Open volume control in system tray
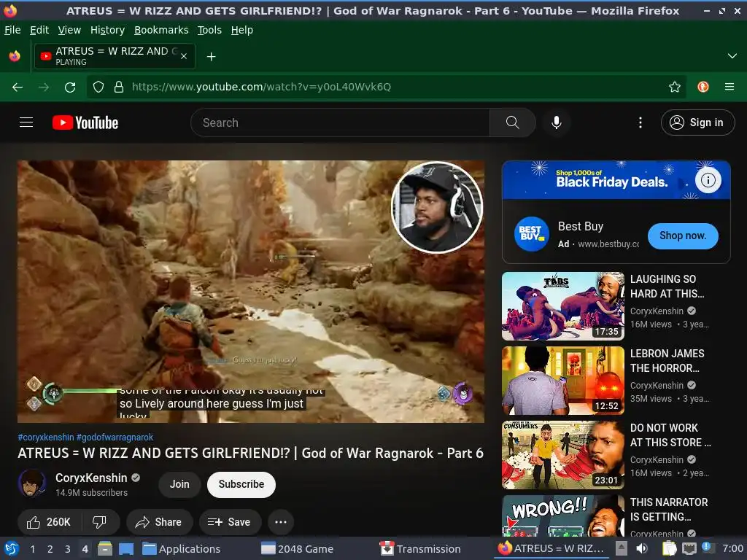 pyautogui.click(x=642, y=548)
